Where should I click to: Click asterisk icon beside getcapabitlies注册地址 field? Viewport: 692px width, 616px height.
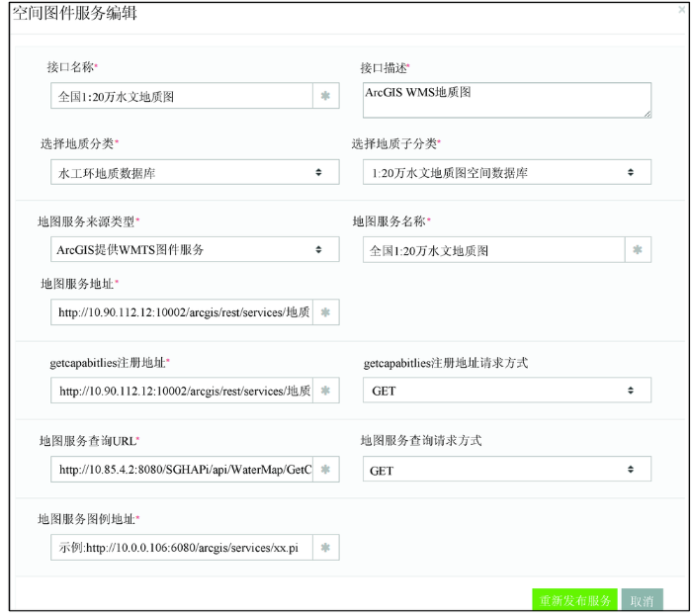(x=325, y=391)
